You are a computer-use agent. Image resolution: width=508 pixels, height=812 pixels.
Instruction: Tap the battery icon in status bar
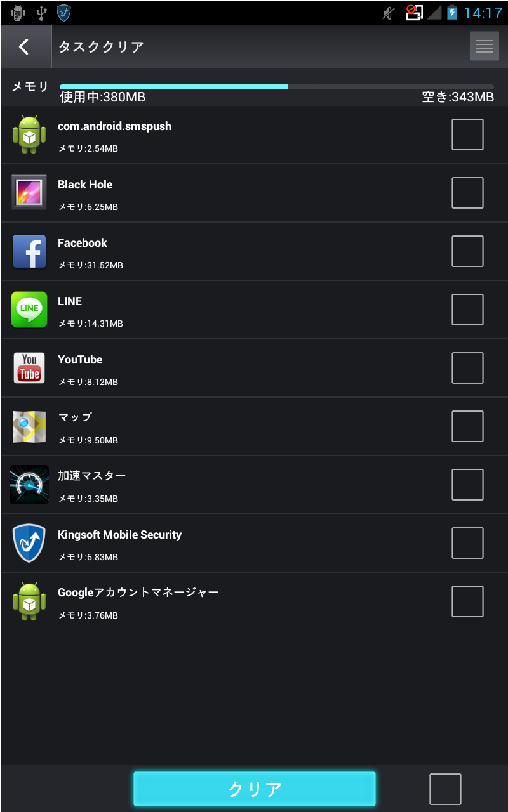tap(452, 13)
